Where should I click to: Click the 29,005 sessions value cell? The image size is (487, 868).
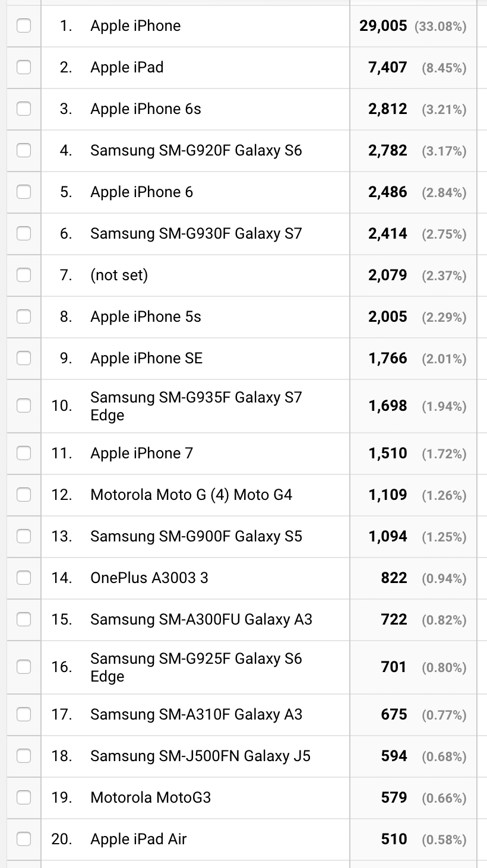[x=413, y=26]
